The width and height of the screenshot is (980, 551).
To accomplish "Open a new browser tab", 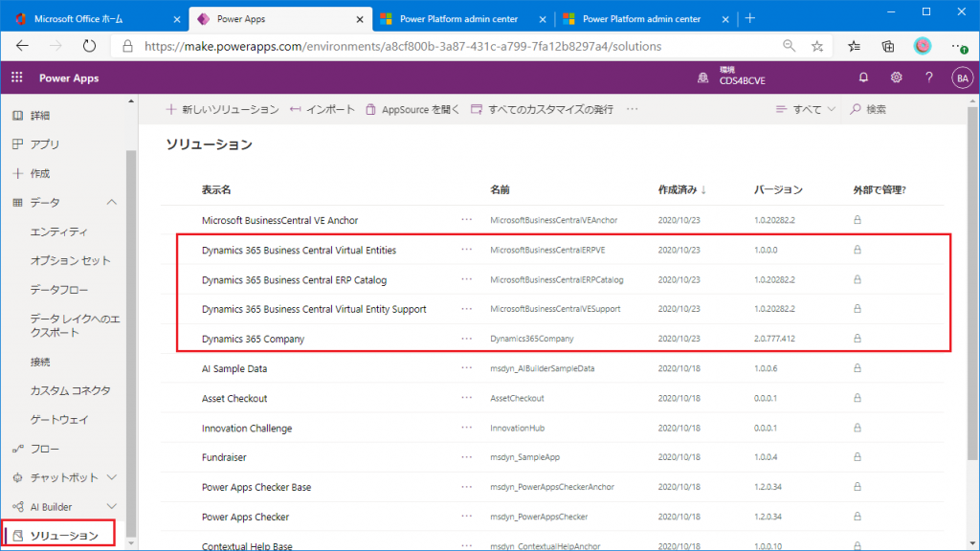I will click(x=750, y=19).
